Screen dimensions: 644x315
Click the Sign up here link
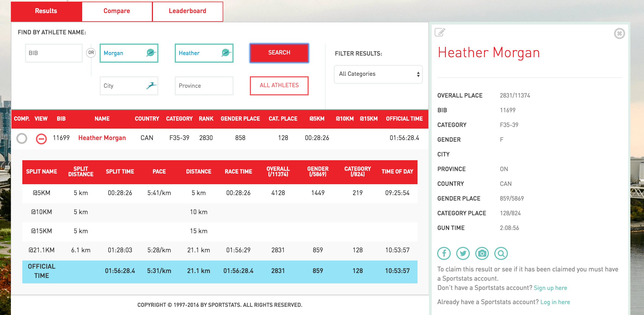click(x=550, y=288)
